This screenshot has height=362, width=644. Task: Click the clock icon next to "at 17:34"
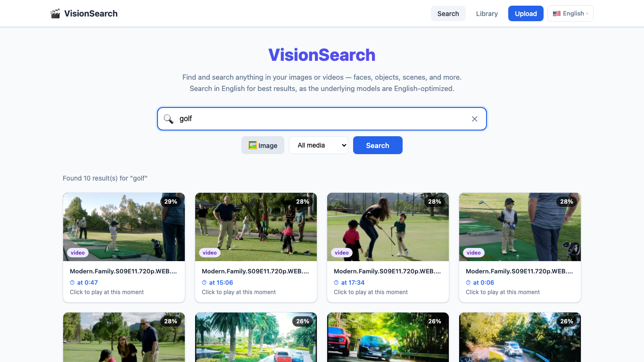(x=336, y=282)
